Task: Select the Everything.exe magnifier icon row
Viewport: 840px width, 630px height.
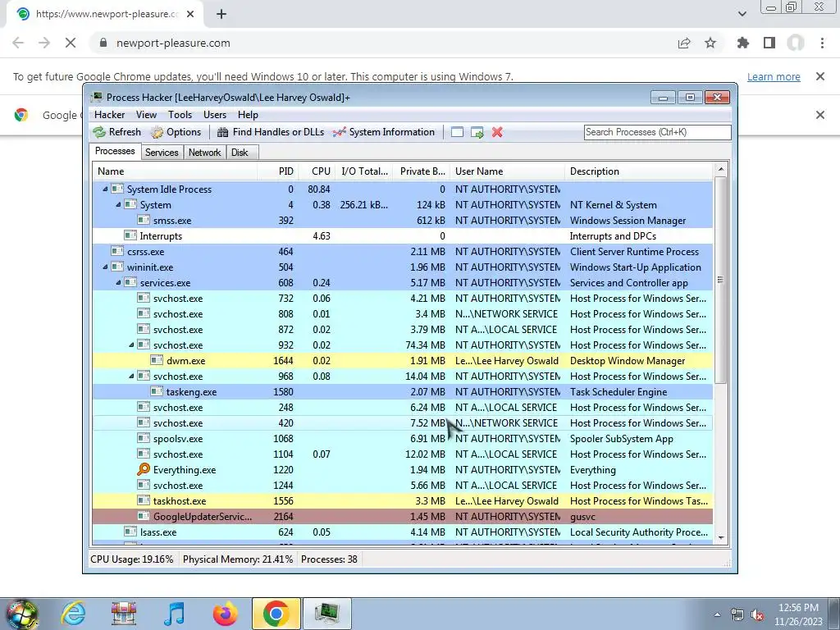Action: (402, 470)
